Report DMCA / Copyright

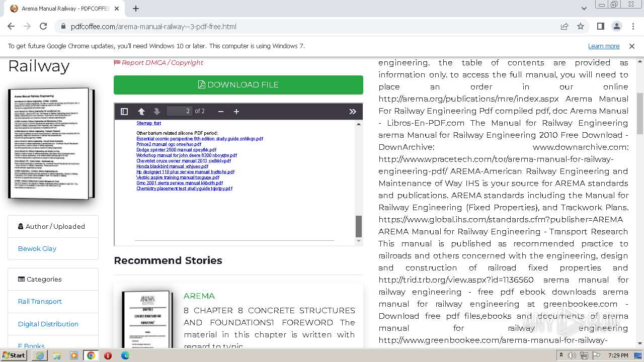(158, 62)
